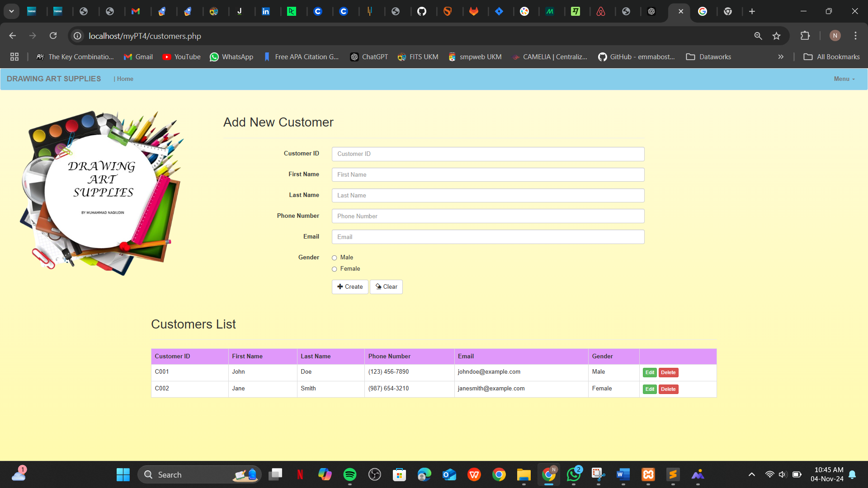Screen dimensions: 868x488
Task: Open the Windows Start menu
Action: coord(123,474)
